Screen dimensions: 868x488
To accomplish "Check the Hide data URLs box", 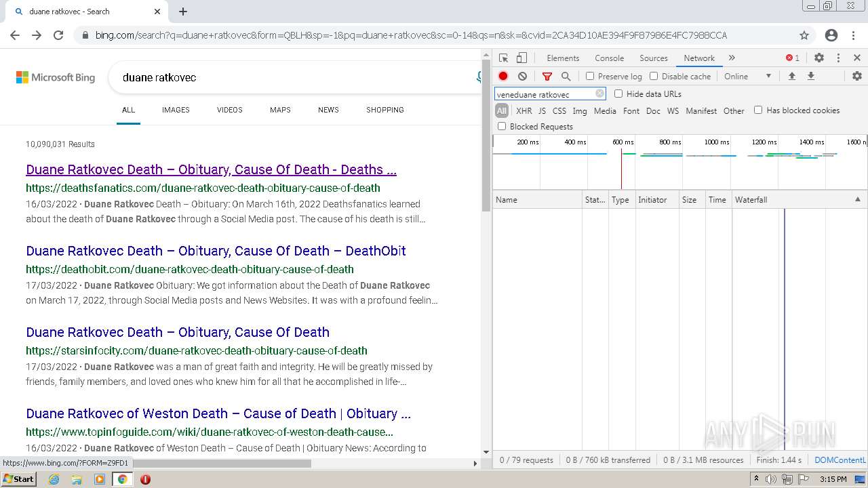I will coord(618,94).
